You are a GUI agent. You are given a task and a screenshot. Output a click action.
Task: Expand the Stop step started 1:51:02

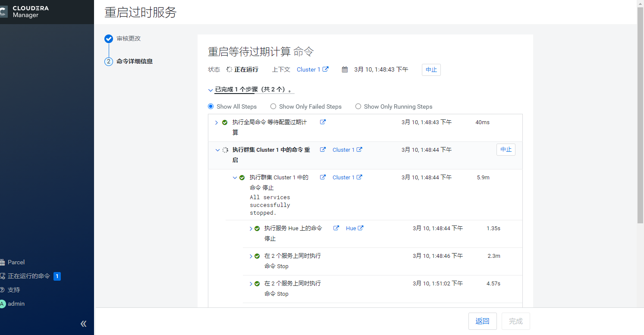tap(251, 284)
